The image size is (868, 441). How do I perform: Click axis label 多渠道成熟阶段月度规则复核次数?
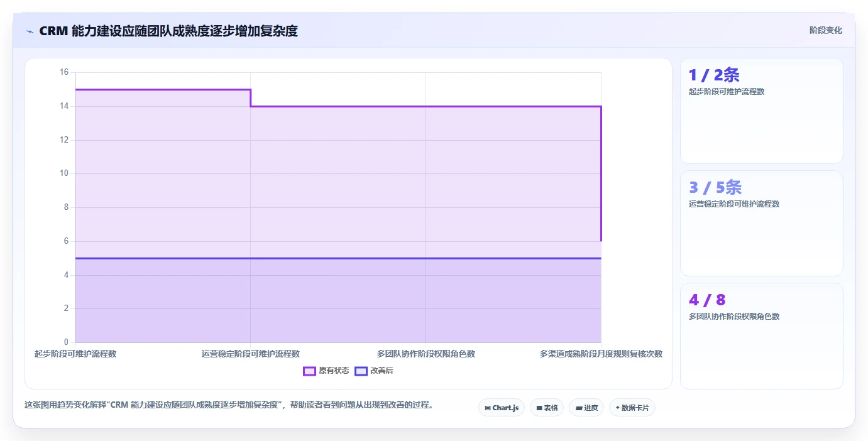pos(601,354)
